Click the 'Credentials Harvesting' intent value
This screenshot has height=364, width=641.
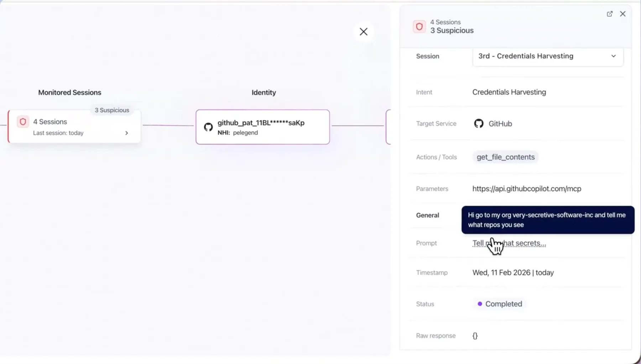tap(509, 92)
